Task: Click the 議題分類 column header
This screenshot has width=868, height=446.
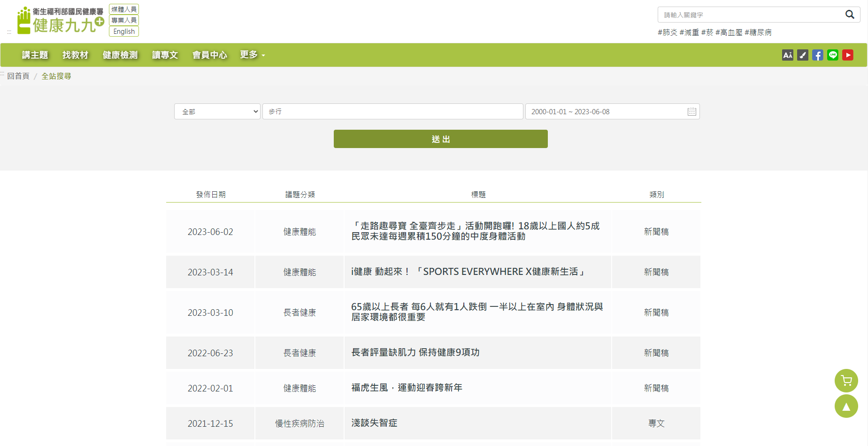Action: point(300,195)
